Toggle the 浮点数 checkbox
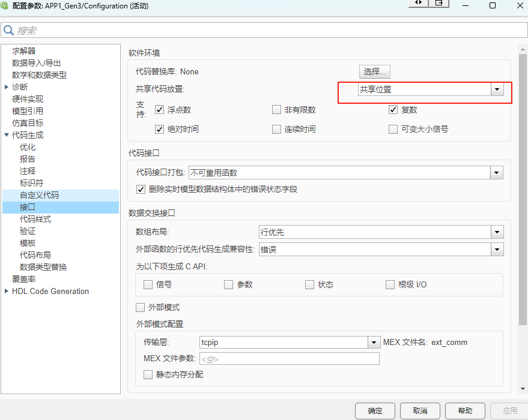 [x=159, y=110]
